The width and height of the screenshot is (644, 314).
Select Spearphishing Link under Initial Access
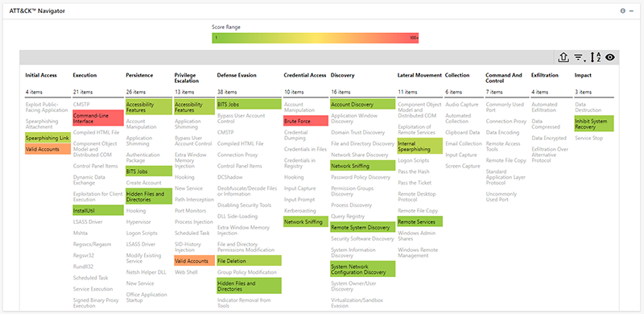click(x=47, y=138)
